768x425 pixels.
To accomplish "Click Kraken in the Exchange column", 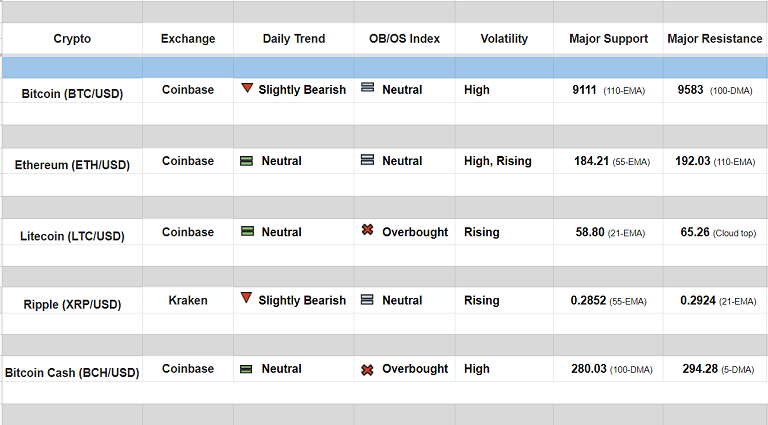I will click(x=188, y=300).
